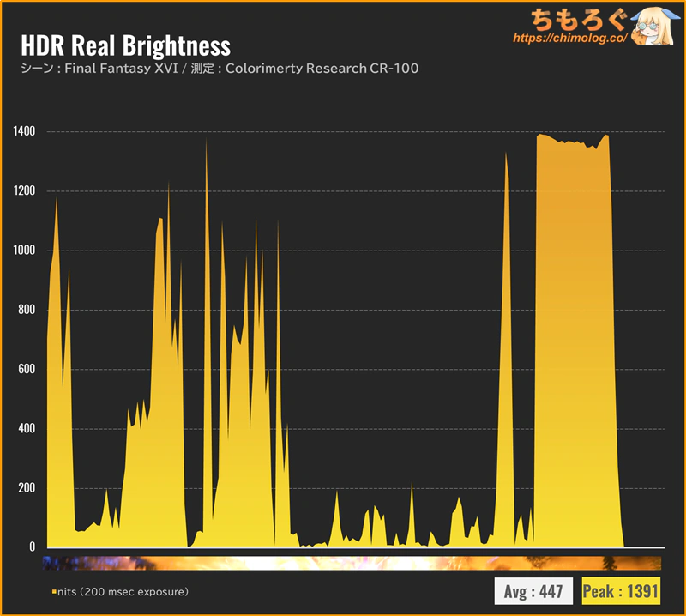Click the 0 y-axis label
This screenshot has height=616, width=686.
tap(32, 547)
